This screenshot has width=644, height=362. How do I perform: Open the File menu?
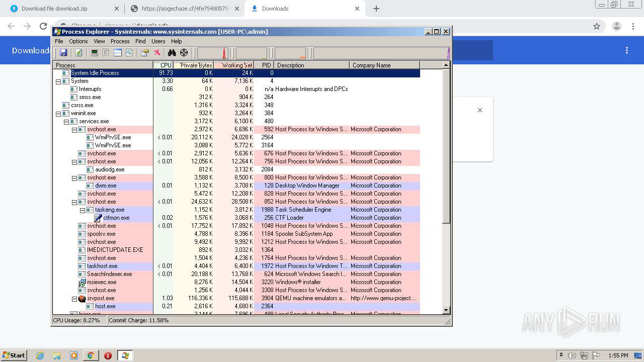[59, 41]
